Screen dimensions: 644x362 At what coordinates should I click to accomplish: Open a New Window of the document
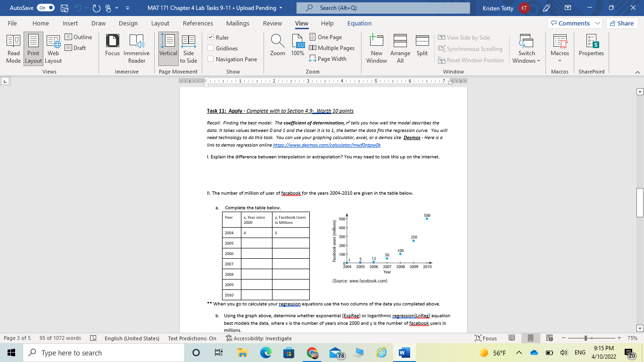(x=376, y=48)
